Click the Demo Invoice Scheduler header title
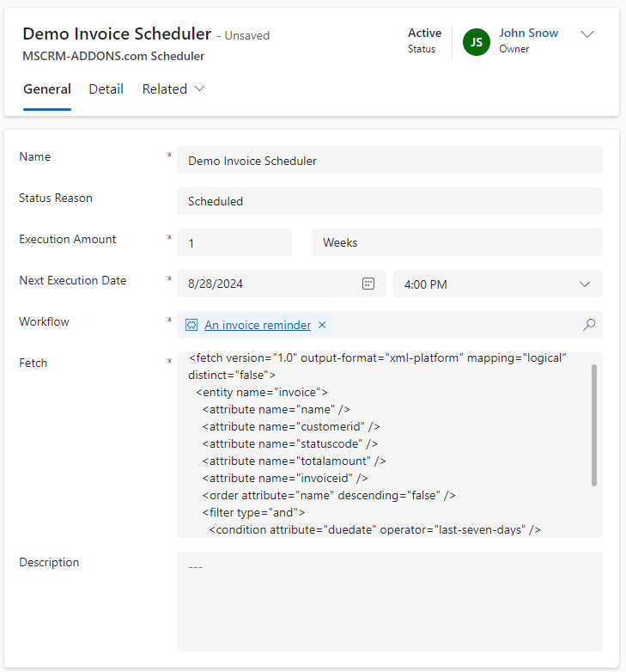Image resolution: width=626 pixels, height=672 pixels. [117, 34]
